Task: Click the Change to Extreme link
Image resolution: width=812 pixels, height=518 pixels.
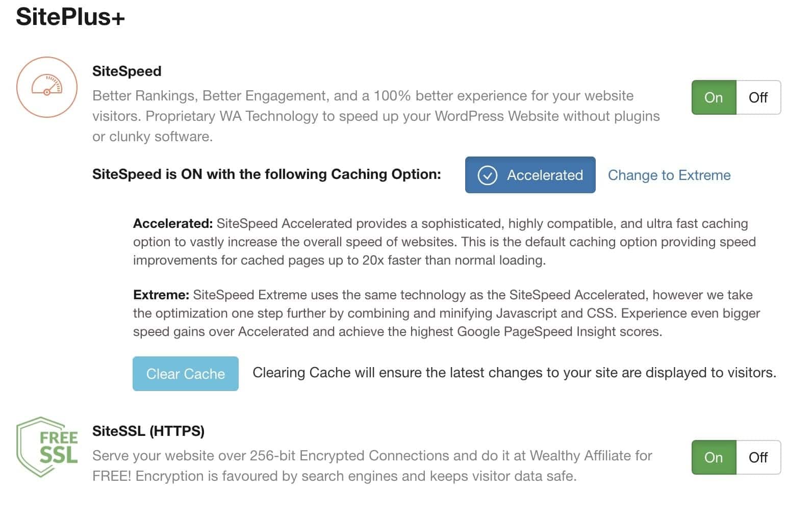Action: (669, 175)
